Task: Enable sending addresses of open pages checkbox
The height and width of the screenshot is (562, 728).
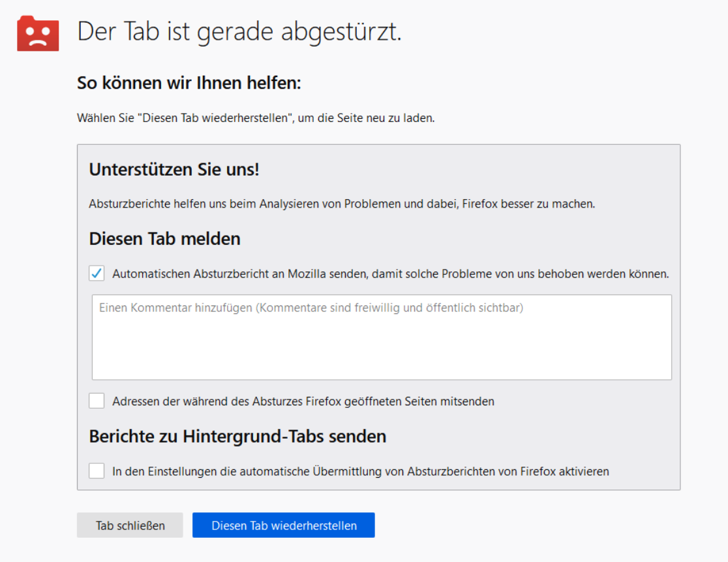Action: tap(97, 401)
